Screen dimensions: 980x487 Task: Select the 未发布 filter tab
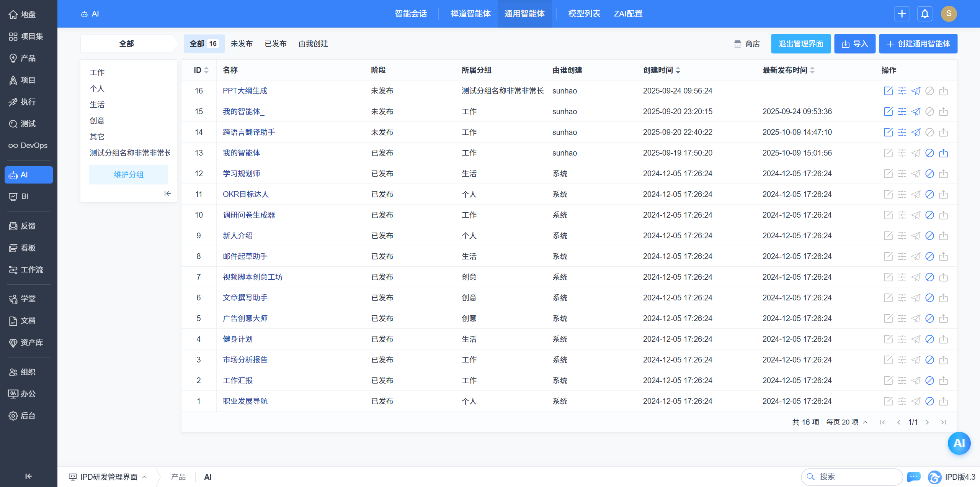tap(241, 44)
